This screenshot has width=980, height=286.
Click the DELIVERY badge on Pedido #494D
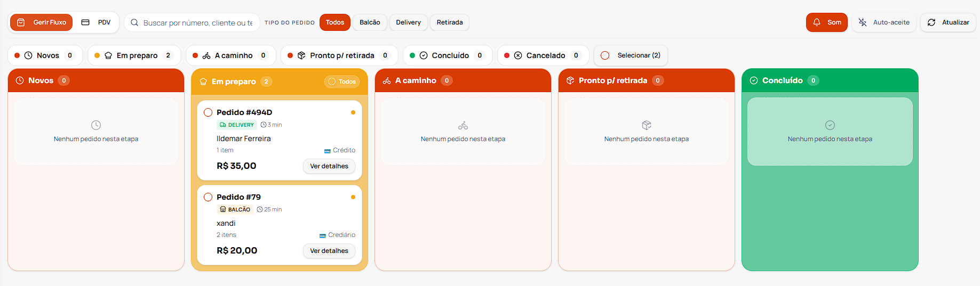click(237, 125)
